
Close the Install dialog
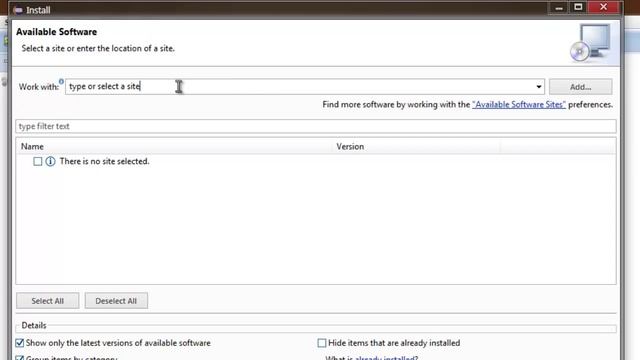tap(603, 7)
